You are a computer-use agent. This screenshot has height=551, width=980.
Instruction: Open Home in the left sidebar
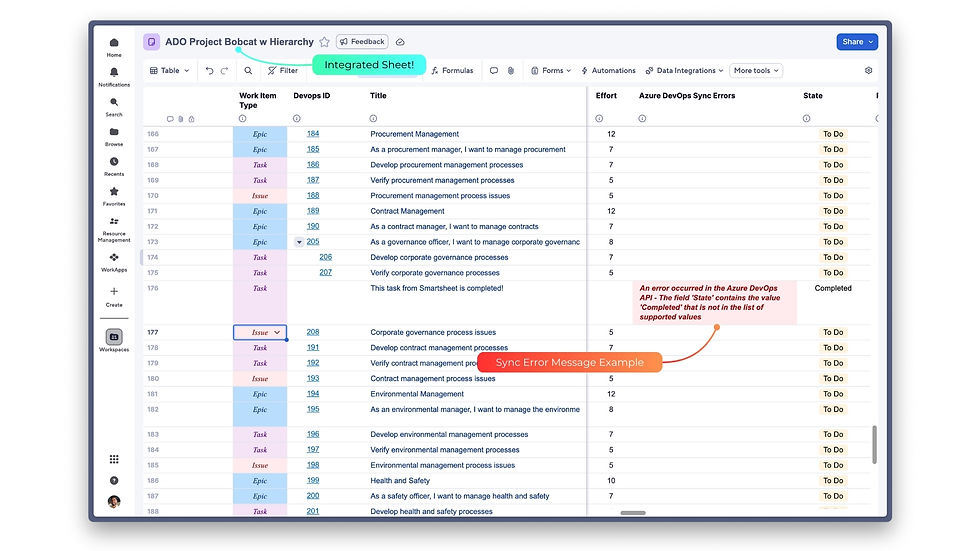114,47
